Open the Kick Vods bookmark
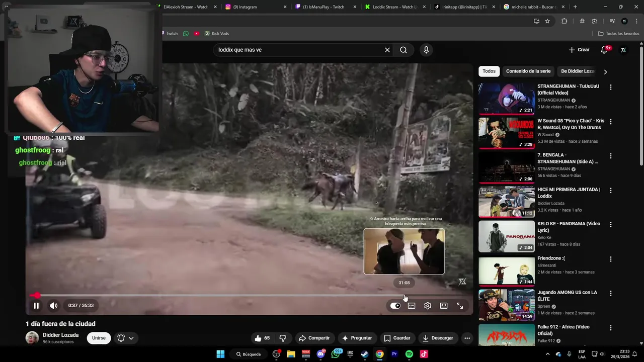The width and height of the screenshot is (644, 362). [216, 33]
